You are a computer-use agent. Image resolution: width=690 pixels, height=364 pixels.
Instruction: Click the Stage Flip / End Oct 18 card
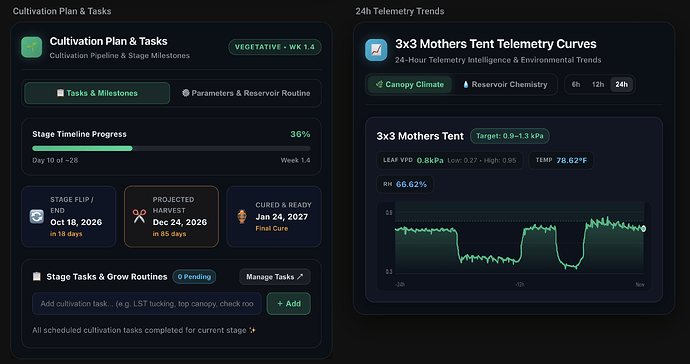pyautogui.click(x=69, y=216)
